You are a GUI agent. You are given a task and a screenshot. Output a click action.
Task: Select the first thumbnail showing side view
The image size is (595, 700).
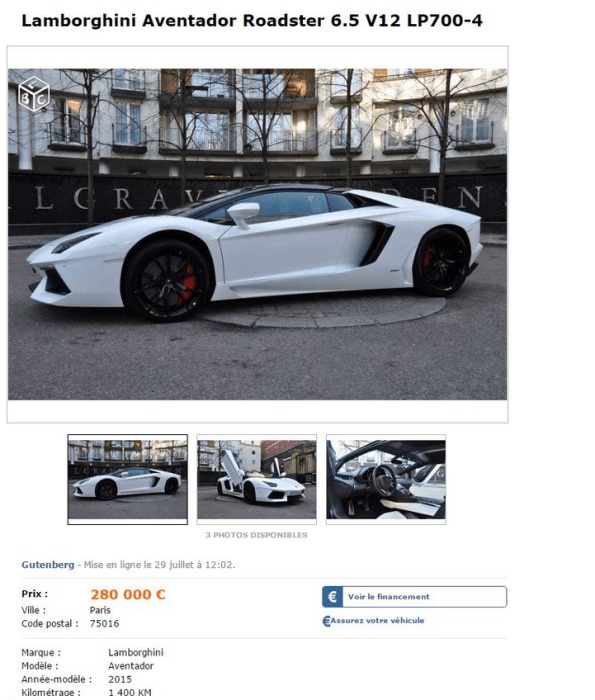128,479
